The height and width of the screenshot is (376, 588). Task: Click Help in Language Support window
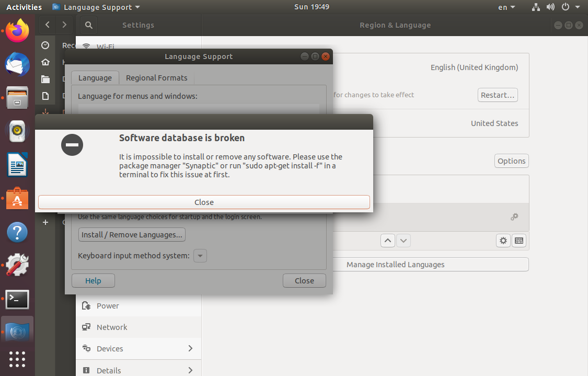coord(93,281)
